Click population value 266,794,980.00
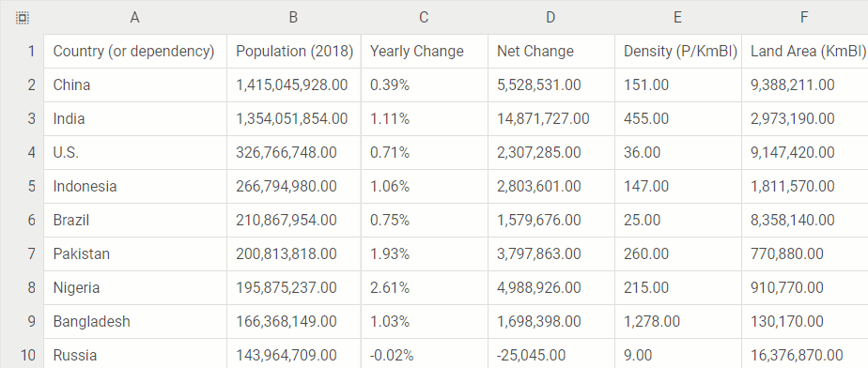Image resolution: width=868 pixels, height=368 pixels. click(x=293, y=187)
